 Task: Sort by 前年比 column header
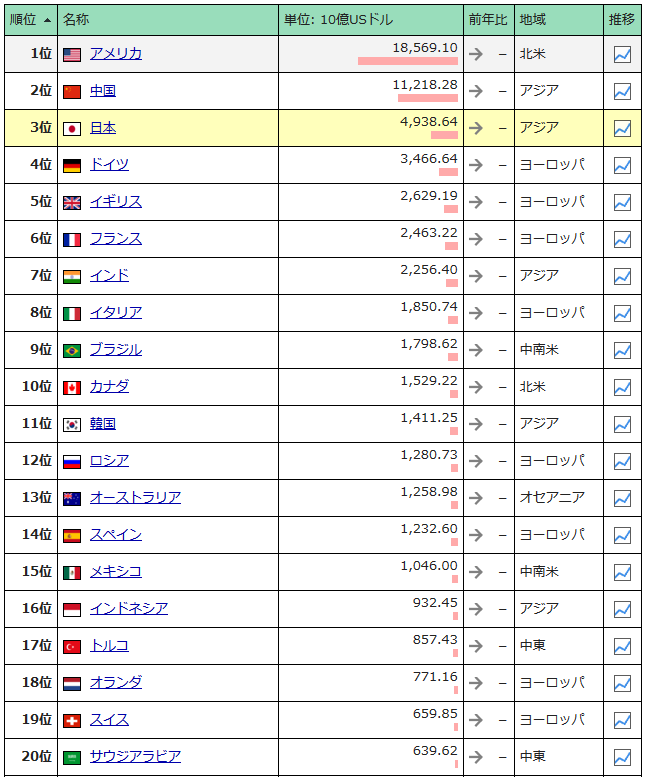[489, 20]
